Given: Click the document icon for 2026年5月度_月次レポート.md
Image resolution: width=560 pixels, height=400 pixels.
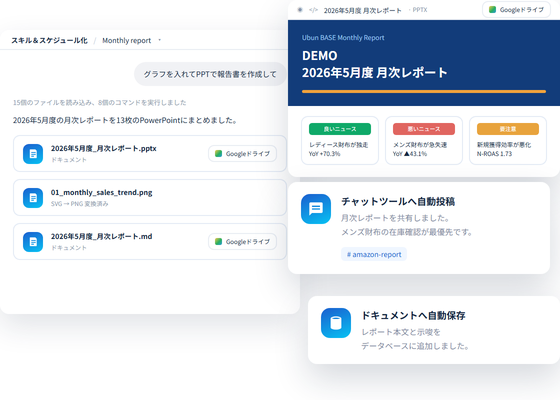Looking at the screenshot, I should (33, 242).
